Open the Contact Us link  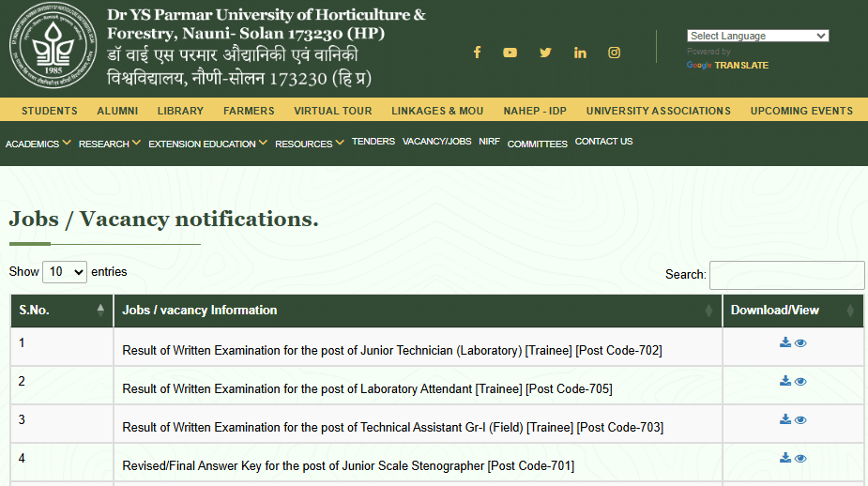click(603, 141)
